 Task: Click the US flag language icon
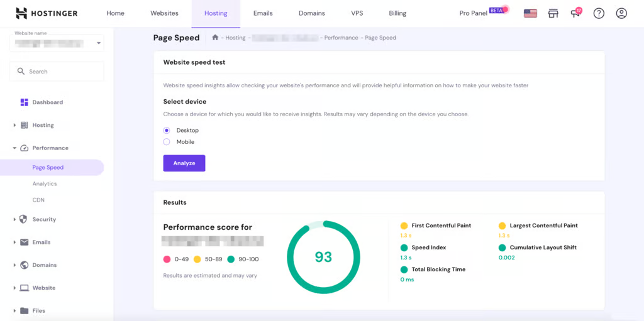point(530,13)
